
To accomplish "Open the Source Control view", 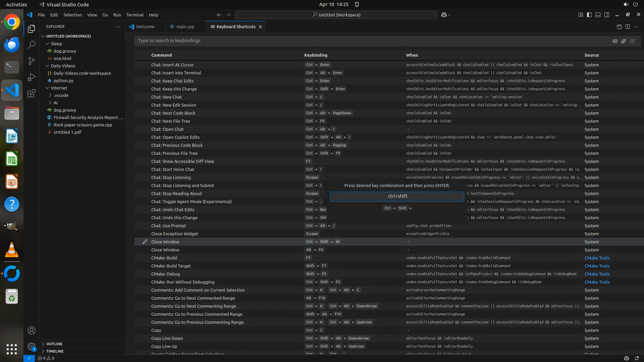I will [x=31, y=61].
